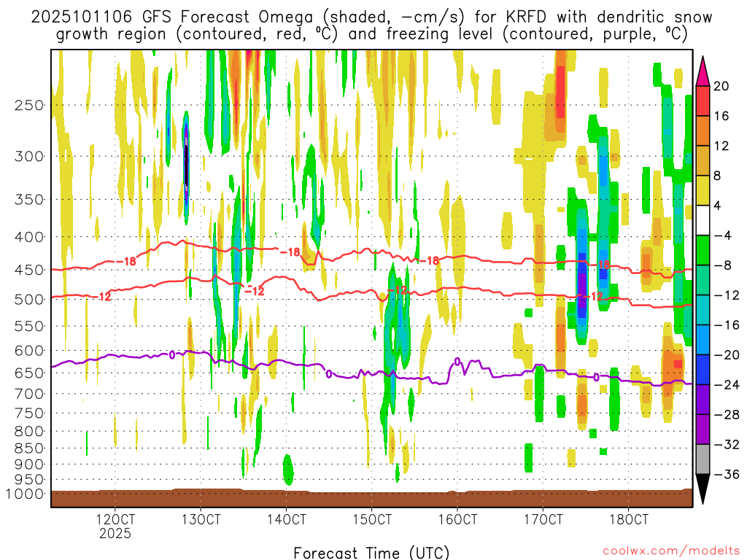Choose the yellow swatch between 4 and 8
Viewport: 747px width, 560px height.
[x=703, y=190]
